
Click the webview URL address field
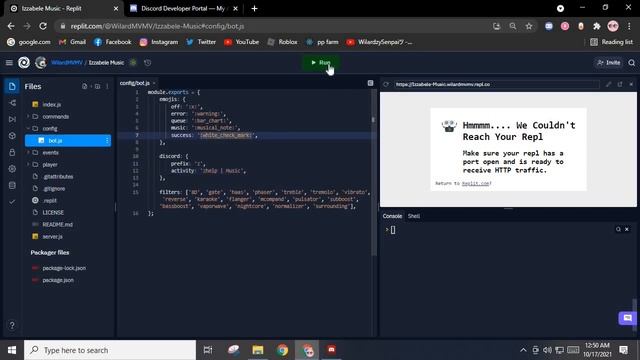[496, 84]
